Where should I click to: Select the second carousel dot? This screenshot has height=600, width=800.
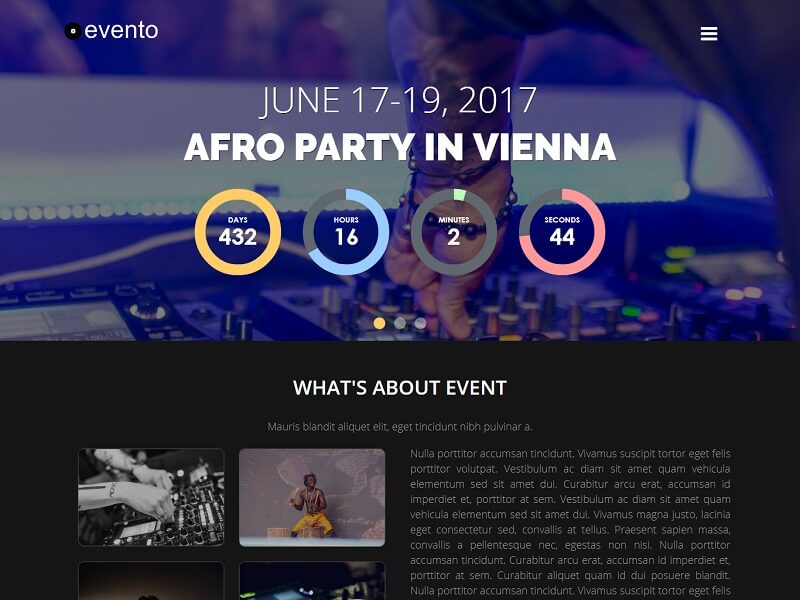(x=400, y=323)
